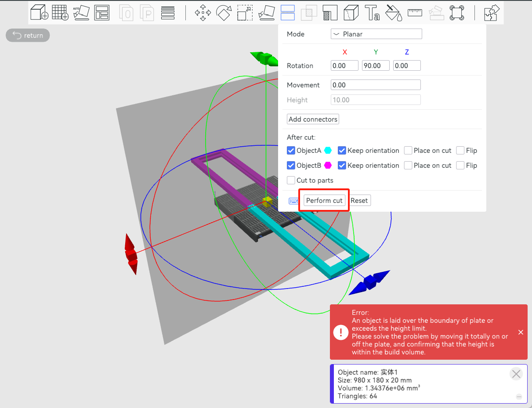This screenshot has height=408, width=532.
Task: Uncheck the ObjectA checkbox
Action: pyautogui.click(x=291, y=151)
